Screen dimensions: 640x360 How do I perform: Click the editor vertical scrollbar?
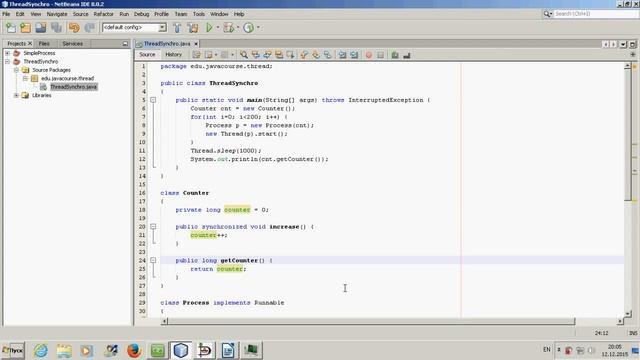pos(627,135)
